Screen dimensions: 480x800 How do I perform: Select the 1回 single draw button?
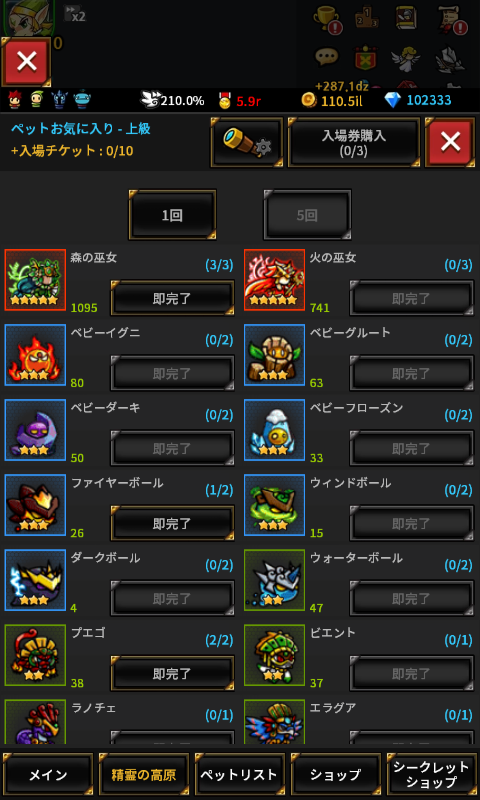[172, 215]
